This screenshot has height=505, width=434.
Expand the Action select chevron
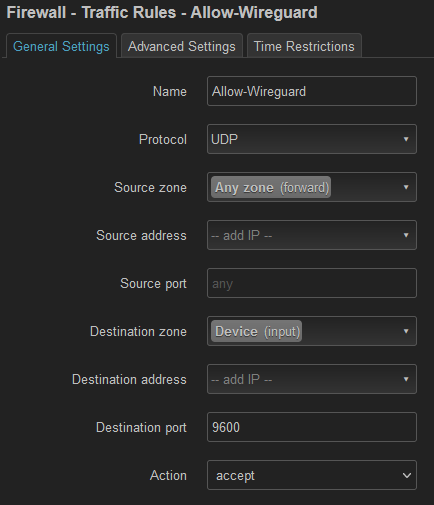click(x=406, y=476)
